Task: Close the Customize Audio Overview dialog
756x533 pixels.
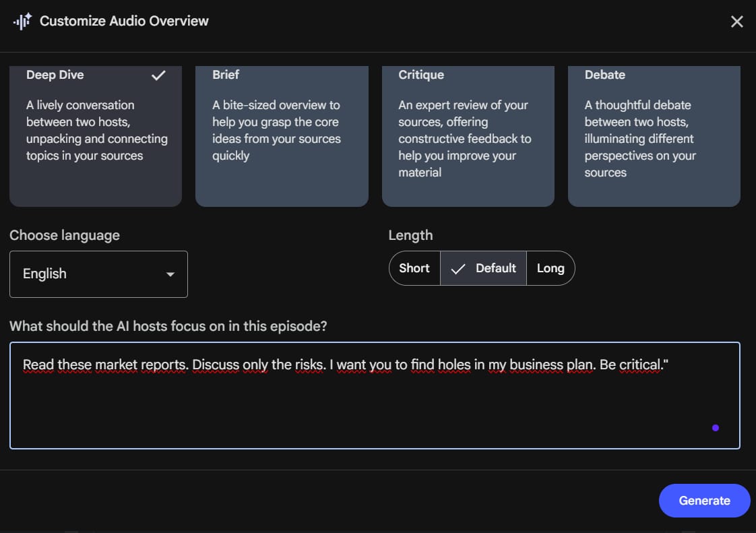Action: [736, 21]
